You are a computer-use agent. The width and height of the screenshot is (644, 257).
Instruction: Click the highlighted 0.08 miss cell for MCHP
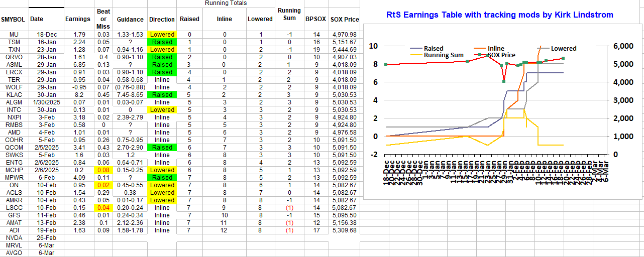[104, 170]
